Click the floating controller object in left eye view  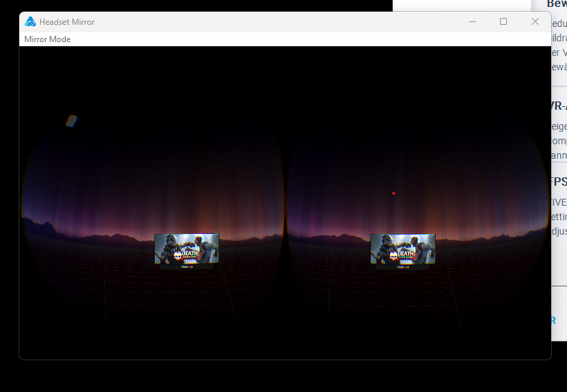[72, 121]
